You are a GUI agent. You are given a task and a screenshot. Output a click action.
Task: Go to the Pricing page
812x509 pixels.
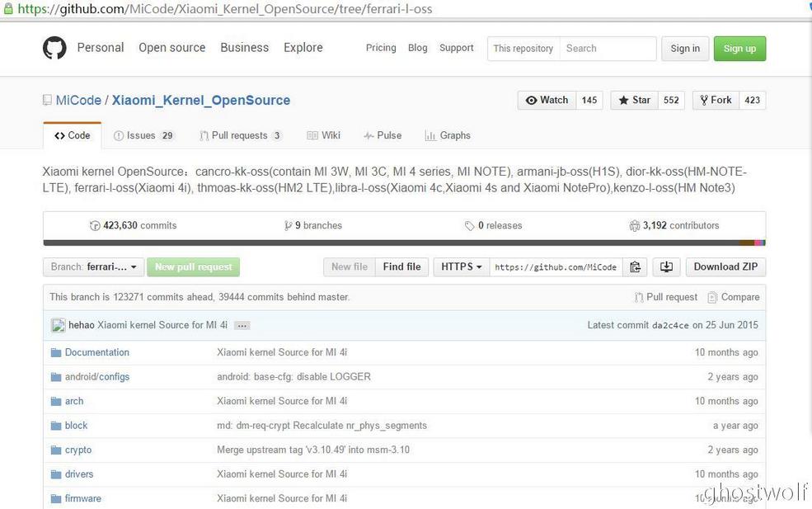[x=381, y=48]
